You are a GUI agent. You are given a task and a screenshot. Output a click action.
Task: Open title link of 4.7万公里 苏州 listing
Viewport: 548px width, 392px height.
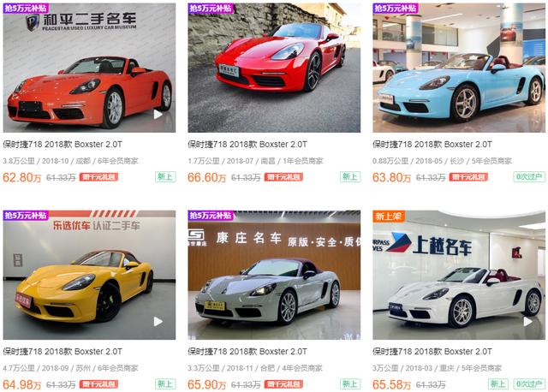(x=63, y=352)
